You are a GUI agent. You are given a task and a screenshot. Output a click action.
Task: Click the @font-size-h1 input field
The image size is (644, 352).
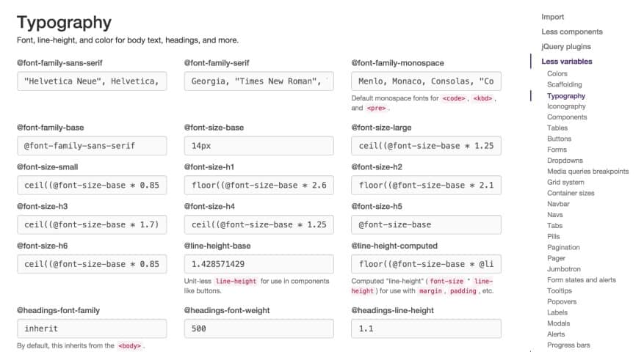[258, 185]
